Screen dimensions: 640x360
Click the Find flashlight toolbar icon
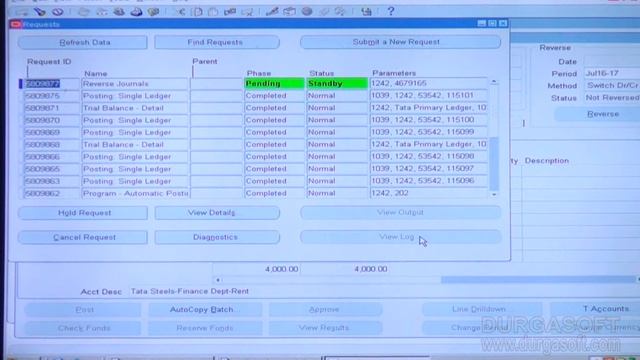(39, 11)
